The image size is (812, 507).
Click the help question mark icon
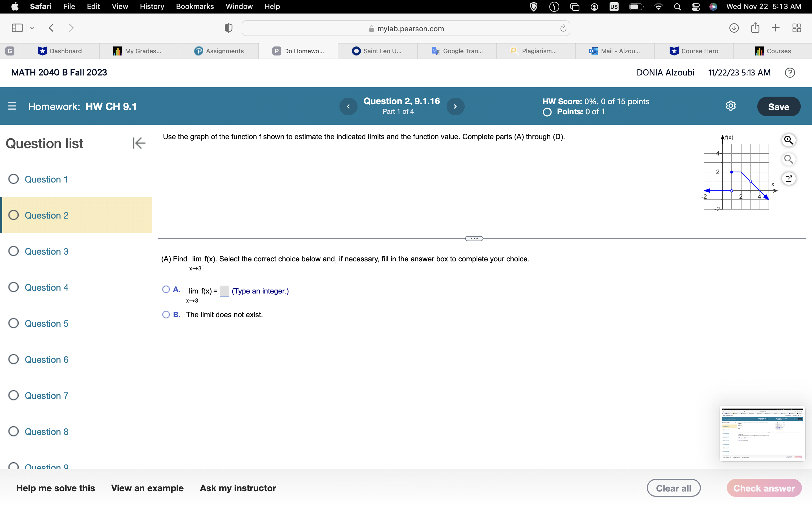point(790,72)
